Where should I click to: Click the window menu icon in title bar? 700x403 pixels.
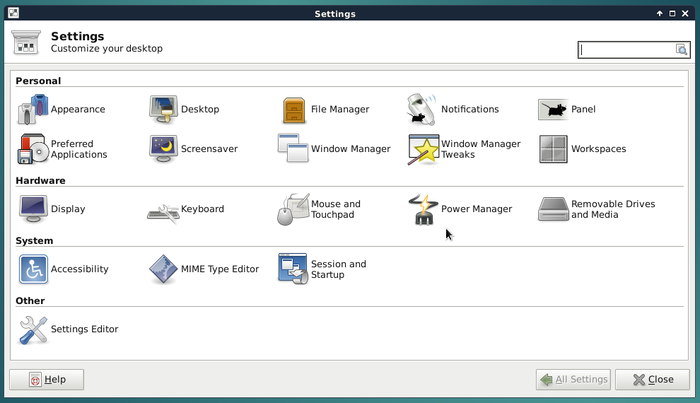coord(13,13)
